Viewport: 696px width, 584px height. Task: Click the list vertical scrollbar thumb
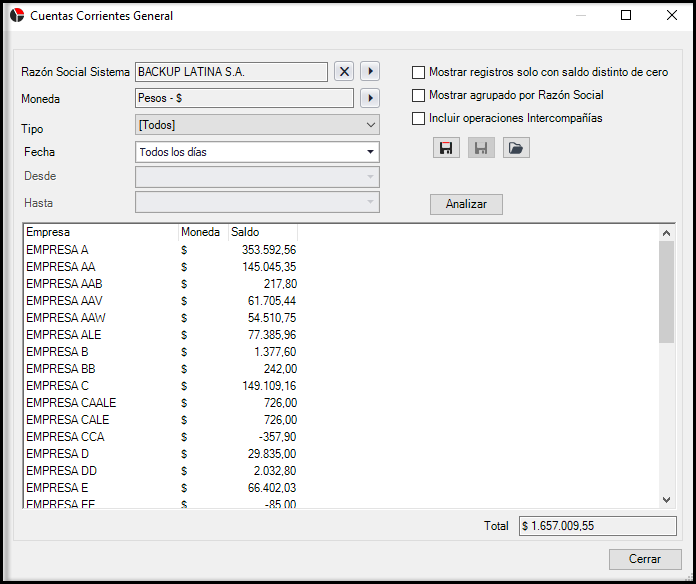(x=666, y=292)
